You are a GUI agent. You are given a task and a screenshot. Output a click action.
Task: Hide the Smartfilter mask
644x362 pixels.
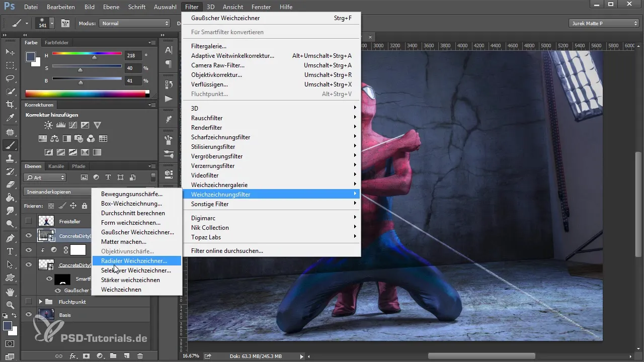49,279
